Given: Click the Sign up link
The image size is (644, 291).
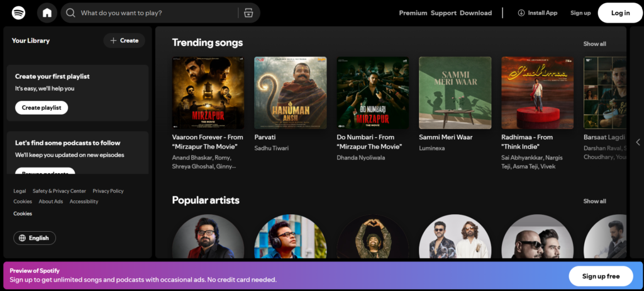Looking at the screenshot, I should (x=580, y=13).
